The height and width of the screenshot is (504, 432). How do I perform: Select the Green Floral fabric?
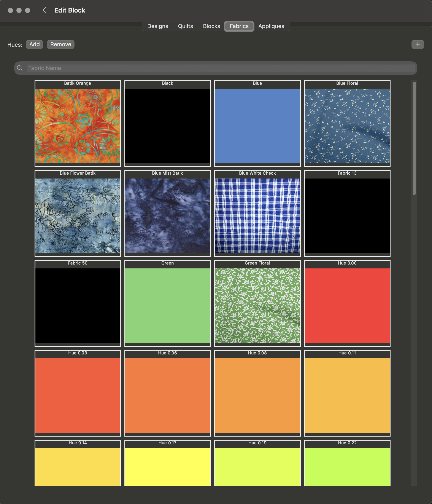[x=257, y=303]
